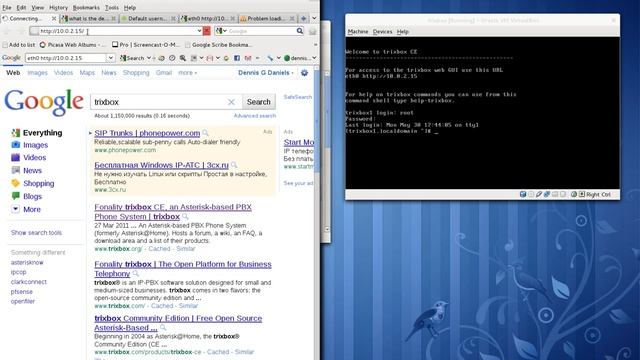Open Google Toolbar search box dropdown

(111, 58)
